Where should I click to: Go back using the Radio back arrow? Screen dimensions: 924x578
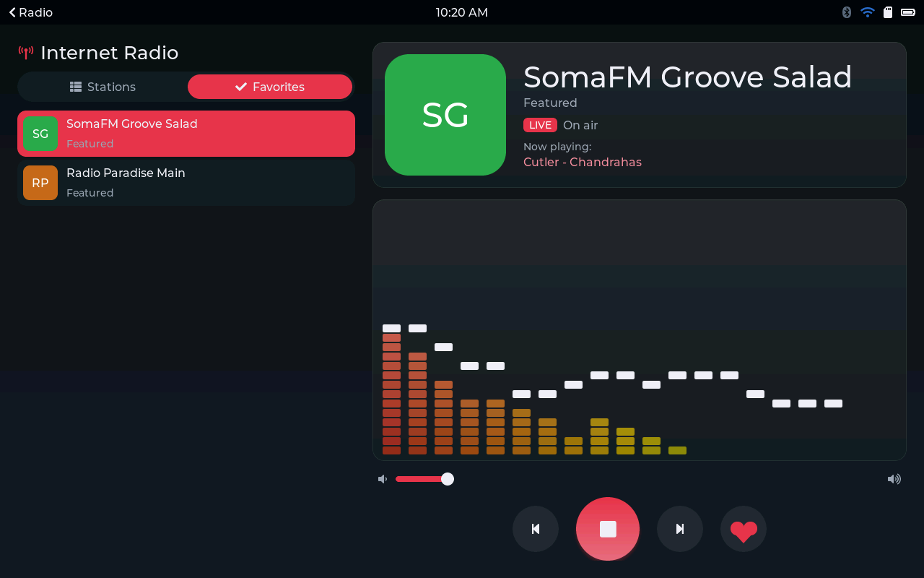pyautogui.click(x=30, y=12)
